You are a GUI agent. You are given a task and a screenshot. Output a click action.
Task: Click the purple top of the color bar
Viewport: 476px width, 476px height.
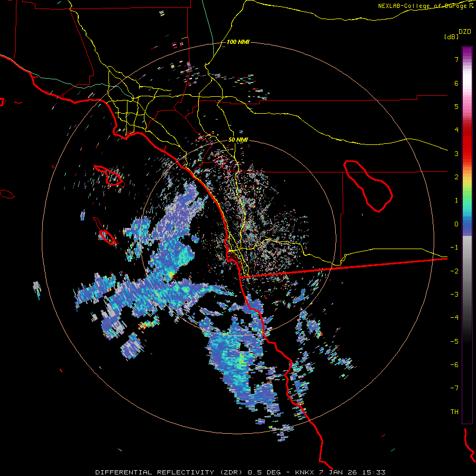(467, 52)
